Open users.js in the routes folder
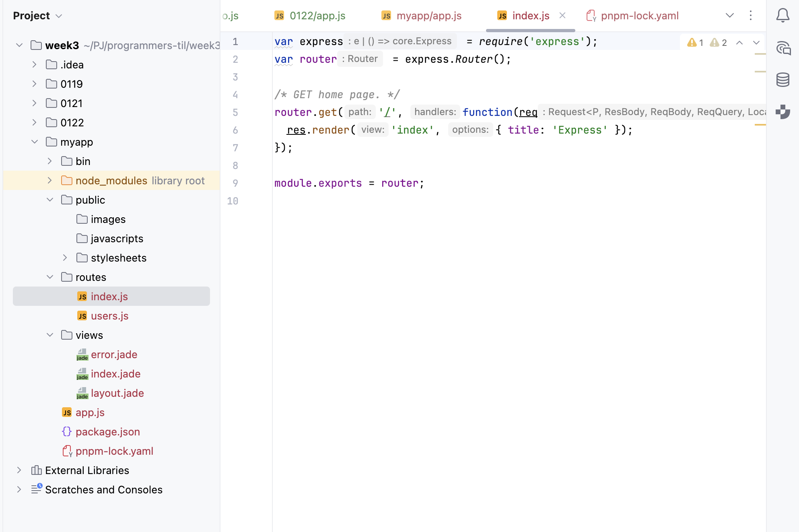The width and height of the screenshot is (799, 532). click(109, 316)
